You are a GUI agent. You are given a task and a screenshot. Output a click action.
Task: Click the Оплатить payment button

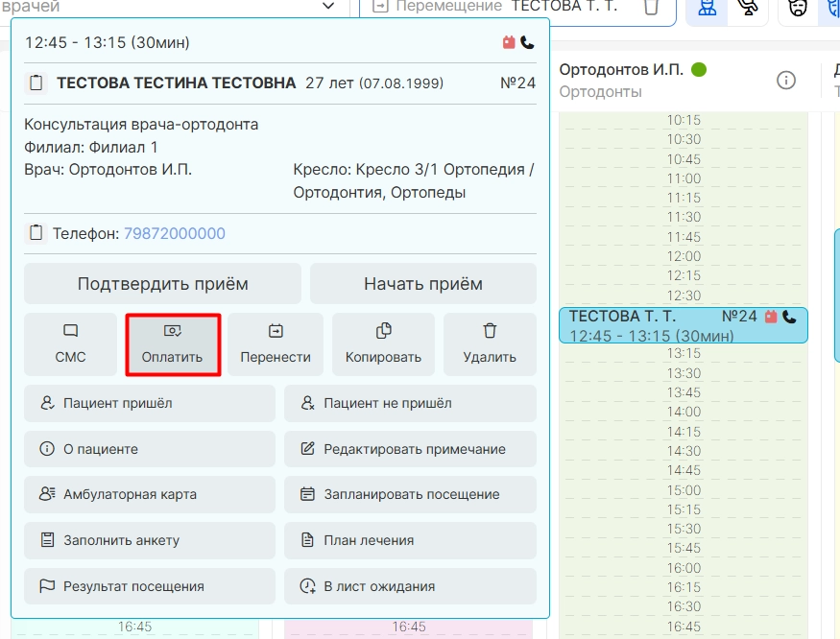point(173,344)
